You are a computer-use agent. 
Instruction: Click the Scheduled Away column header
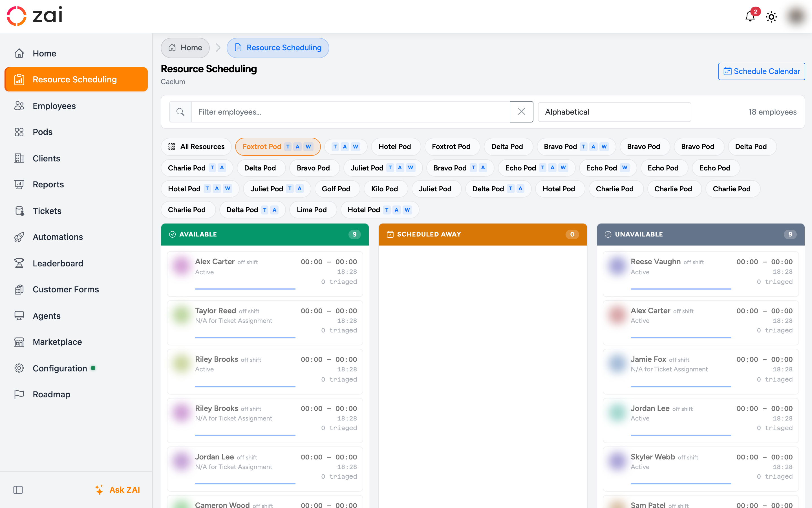pos(483,234)
